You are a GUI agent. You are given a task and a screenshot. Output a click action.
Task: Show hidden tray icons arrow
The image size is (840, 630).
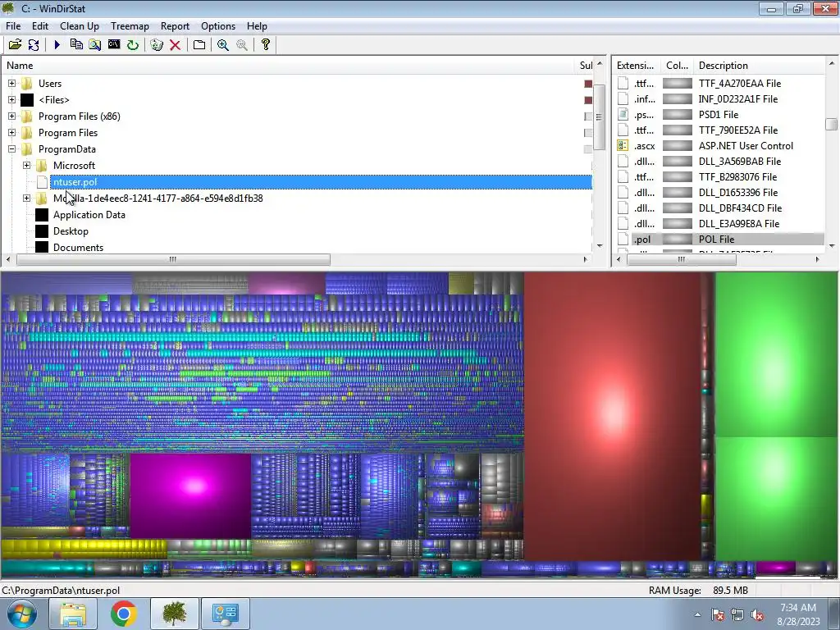(x=697, y=614)
